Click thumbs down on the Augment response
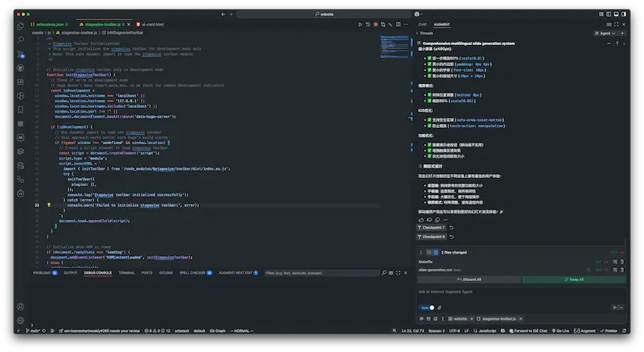 tap(429, 220)
